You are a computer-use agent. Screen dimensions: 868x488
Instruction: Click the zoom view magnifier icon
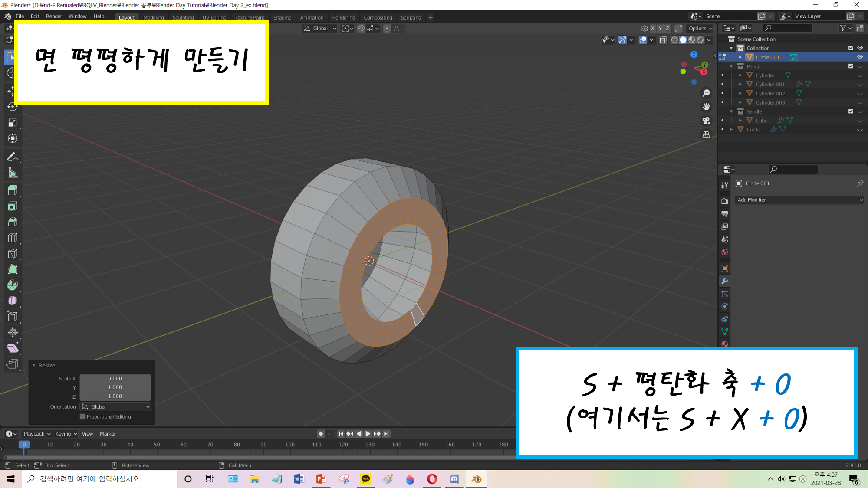pos(706,93)
